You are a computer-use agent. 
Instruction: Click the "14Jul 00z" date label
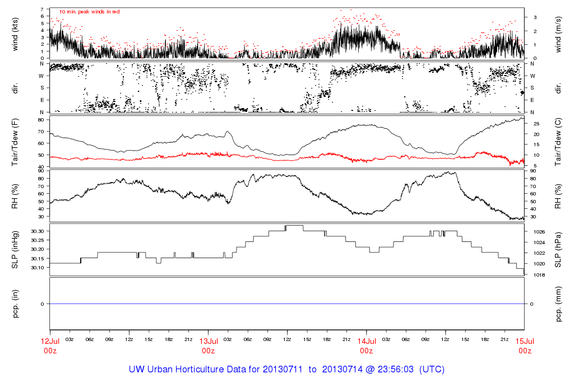(367, 346)
